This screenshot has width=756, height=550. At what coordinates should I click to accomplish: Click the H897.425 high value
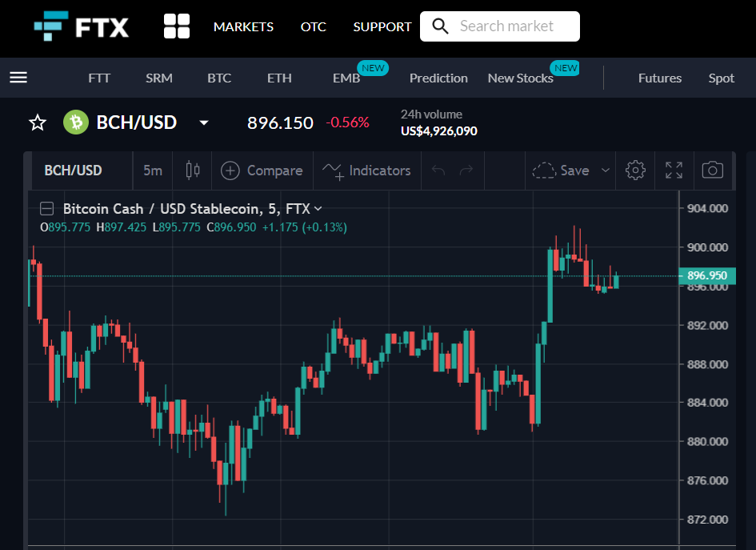click(x=122, y=227)
